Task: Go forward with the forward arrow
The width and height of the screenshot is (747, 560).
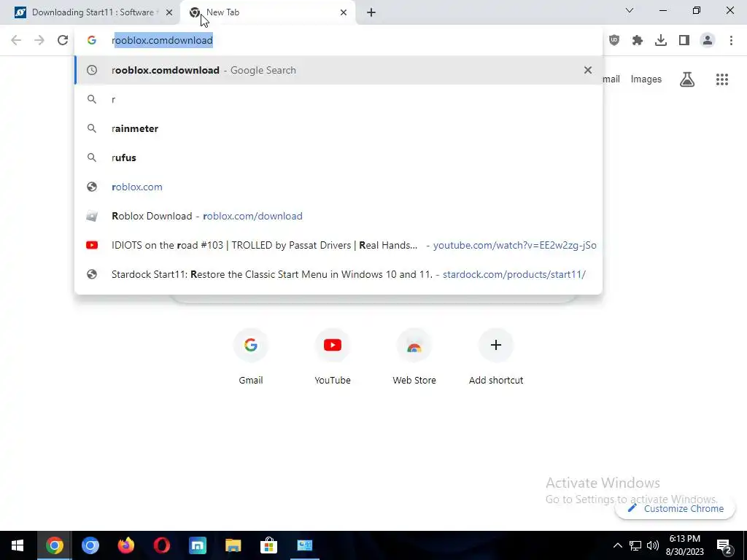Action: pyautogui.click(x=39, y=40)
